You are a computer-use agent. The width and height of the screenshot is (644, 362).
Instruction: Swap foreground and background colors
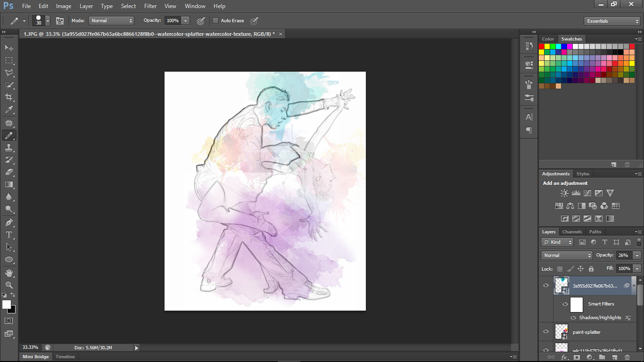13,295
